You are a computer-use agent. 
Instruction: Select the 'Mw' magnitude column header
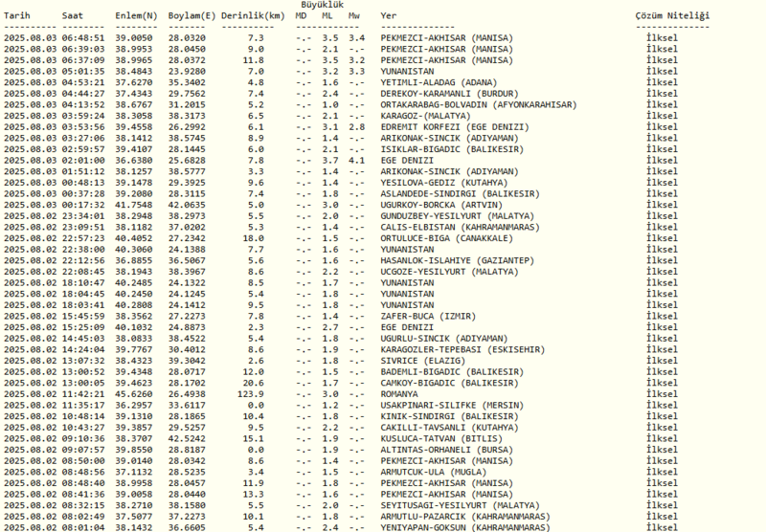(x=354, y=15)
